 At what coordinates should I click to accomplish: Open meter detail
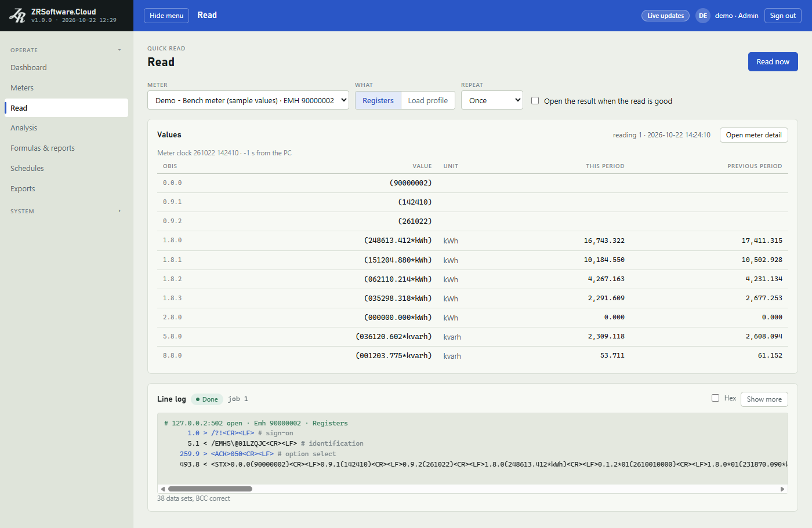point(754,135)
